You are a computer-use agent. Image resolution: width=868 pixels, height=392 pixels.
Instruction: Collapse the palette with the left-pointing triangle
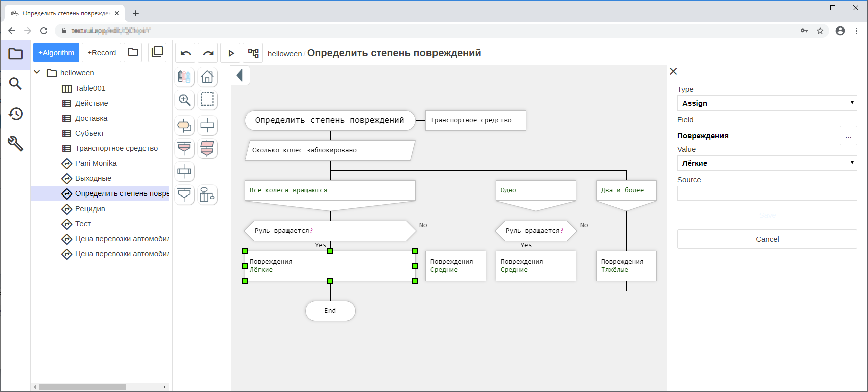[240, 75]
